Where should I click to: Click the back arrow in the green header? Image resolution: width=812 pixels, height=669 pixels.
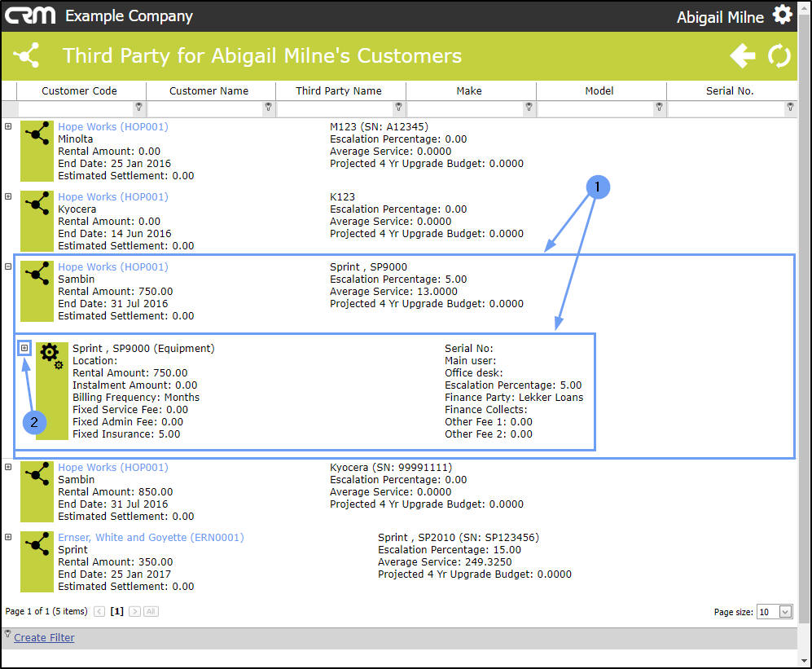tap(743, 55)
